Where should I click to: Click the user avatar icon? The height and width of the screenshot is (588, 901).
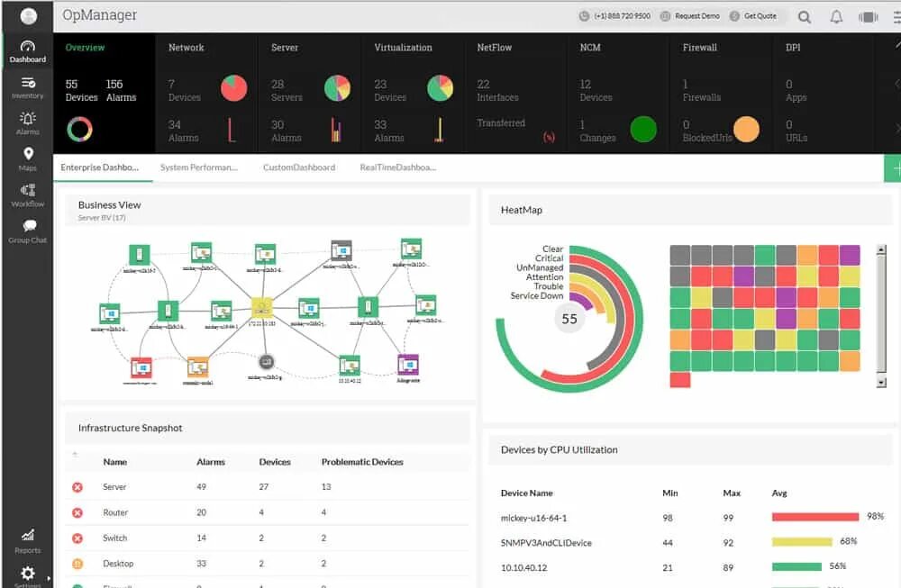[28, 16]
